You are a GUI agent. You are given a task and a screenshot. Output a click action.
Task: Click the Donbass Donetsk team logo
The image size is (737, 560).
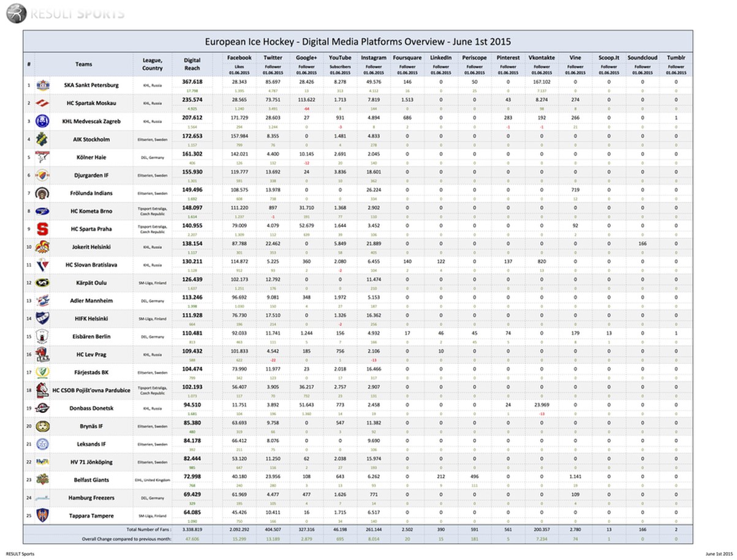click(42, 409)
